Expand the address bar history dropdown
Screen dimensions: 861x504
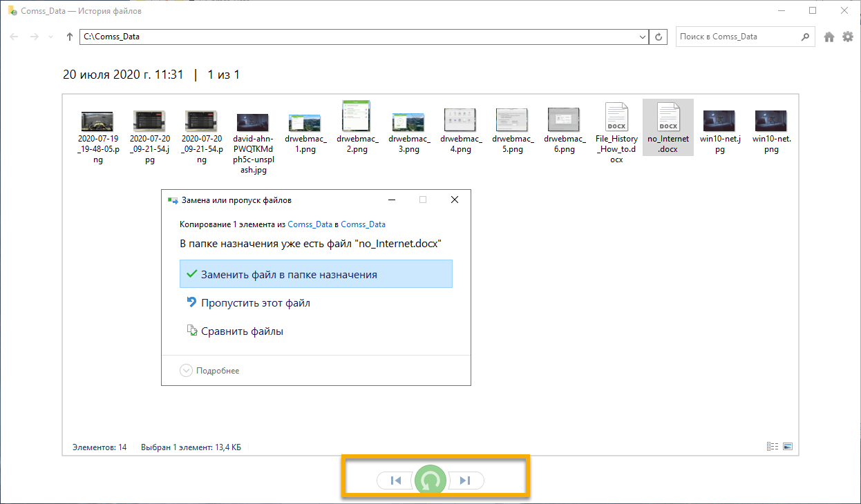641,37
